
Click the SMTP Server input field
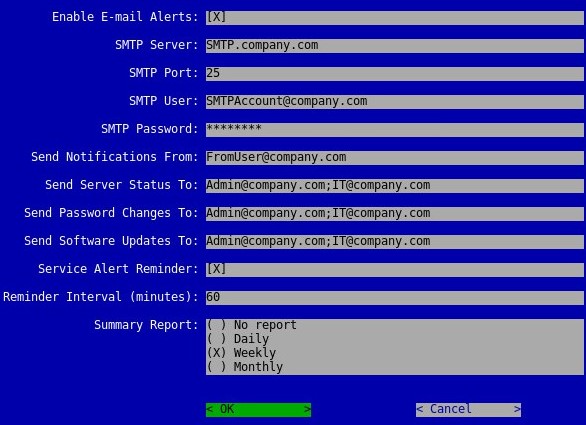click(395, 46)
